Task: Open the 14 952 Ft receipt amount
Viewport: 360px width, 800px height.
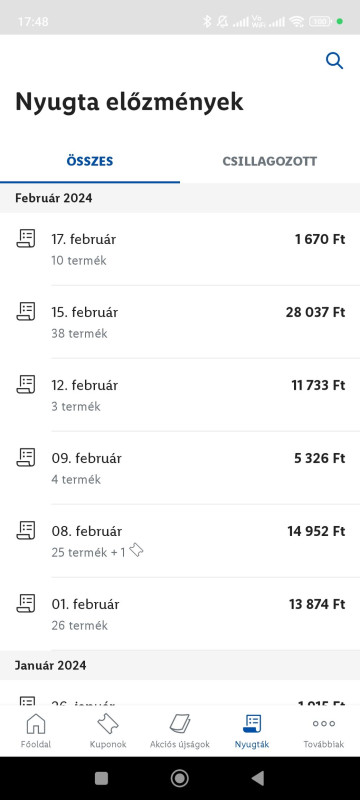Action: 316,531
